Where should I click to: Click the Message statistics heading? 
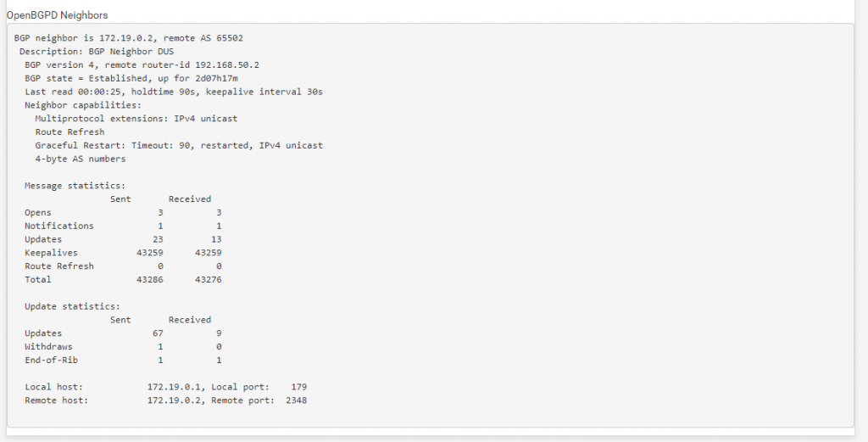(x=75, y=186)
